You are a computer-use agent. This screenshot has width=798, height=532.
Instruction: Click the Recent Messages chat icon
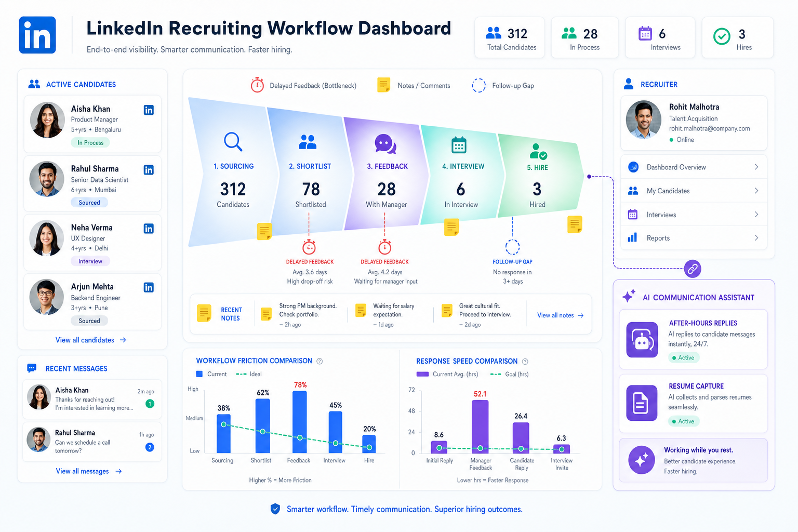click(x=32, y=368)
